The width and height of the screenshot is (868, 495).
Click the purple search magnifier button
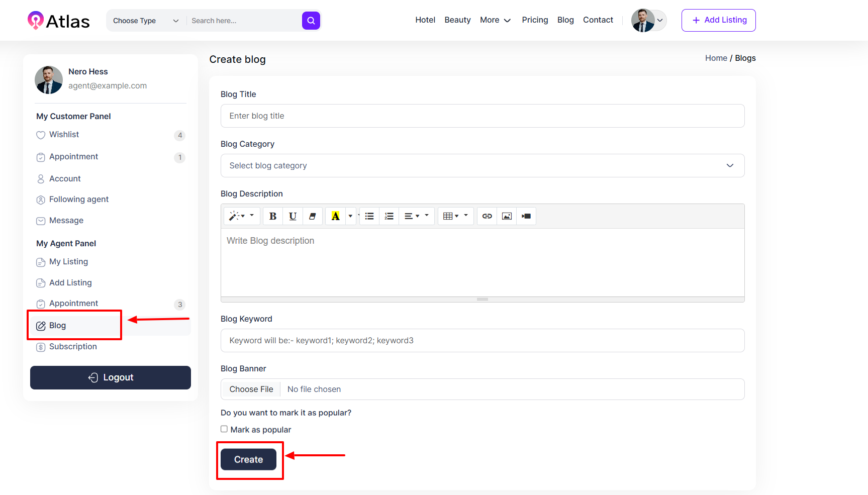(x=311, y=21)
